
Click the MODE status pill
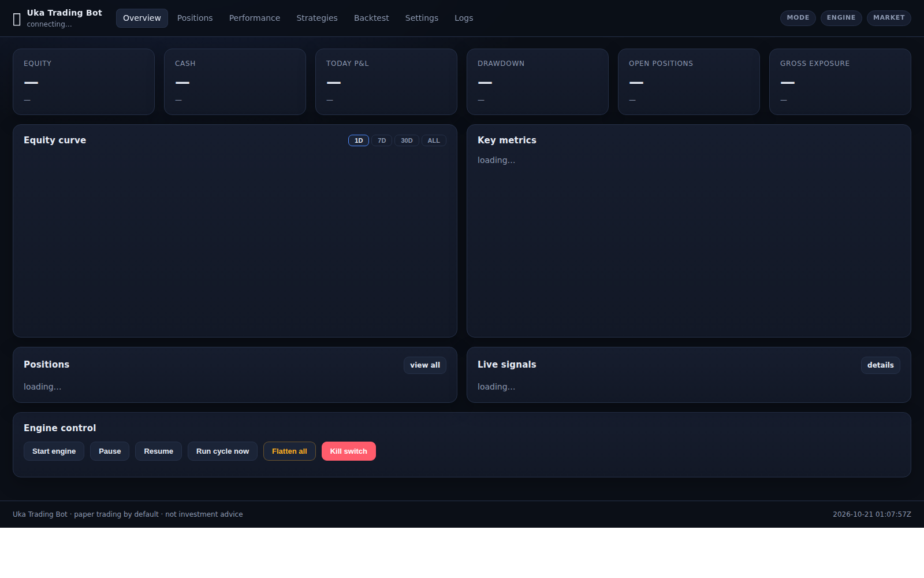click(798, 18)
